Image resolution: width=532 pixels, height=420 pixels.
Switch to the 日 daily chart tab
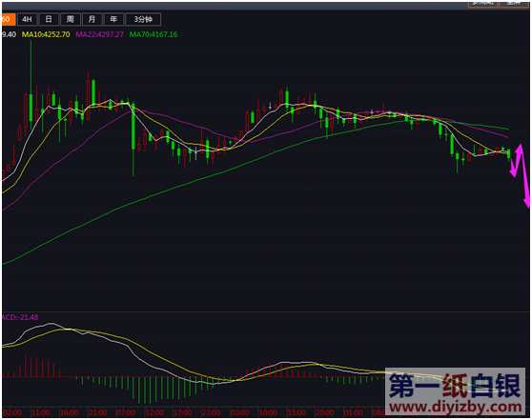49,19
